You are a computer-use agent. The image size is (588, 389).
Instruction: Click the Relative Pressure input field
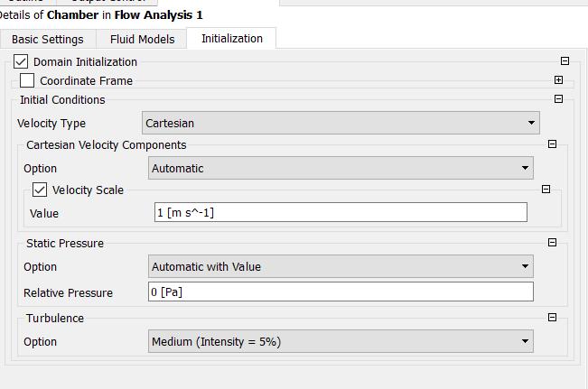pyautogui.click(x=341, y=292)
